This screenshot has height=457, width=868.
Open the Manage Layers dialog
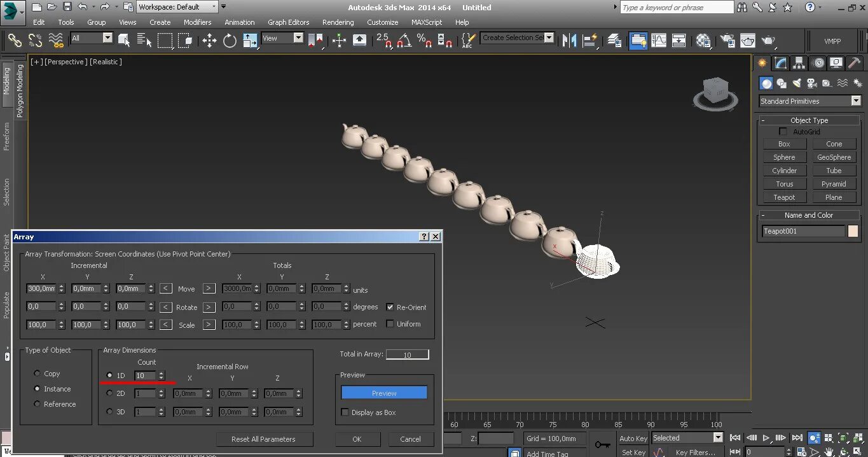point(614,41)
